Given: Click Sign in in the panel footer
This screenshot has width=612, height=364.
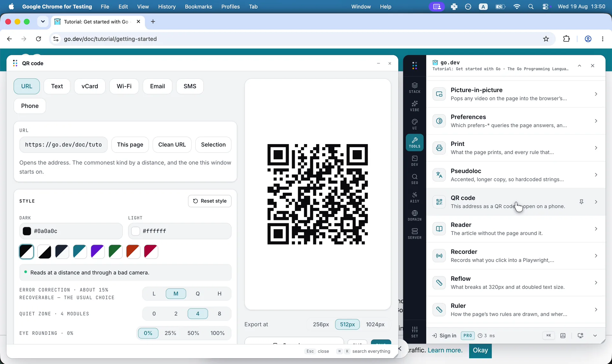Looking at the screenshot, I should pyautogui.click(x=444, y=336).
